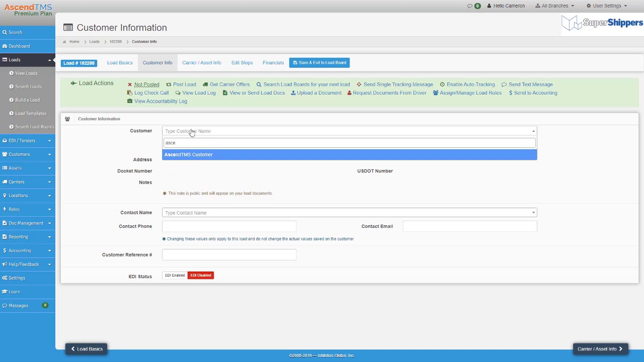Go to Loads breadcrumb
The height and width of the screenshot is (362, 644).
point(94,42)
